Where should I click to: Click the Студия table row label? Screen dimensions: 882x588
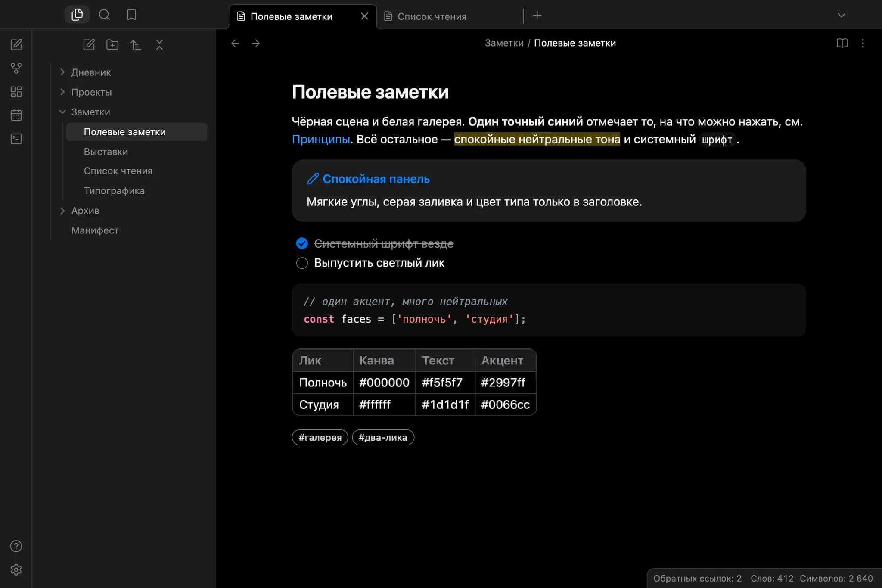323,404
